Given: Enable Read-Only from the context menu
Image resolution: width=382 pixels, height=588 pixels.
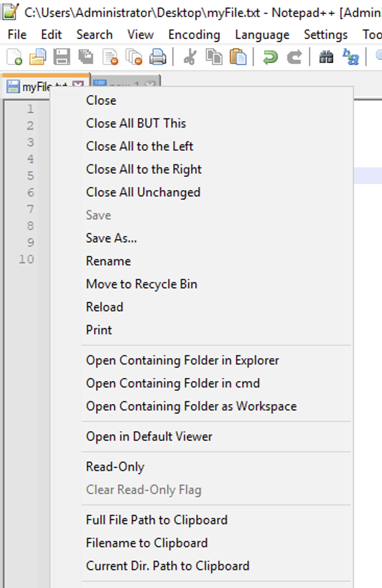Looking at the screenshot, I should tap(115, 466).
